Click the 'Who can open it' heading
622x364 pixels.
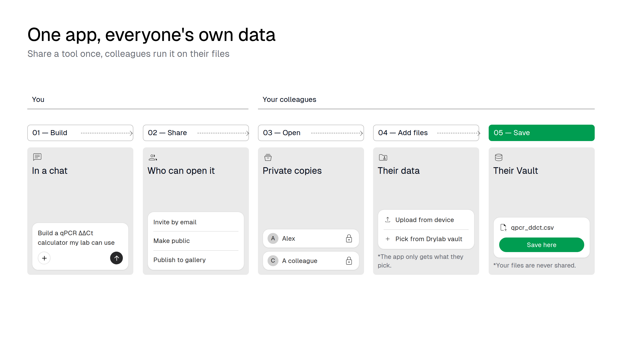click(181, 171)
